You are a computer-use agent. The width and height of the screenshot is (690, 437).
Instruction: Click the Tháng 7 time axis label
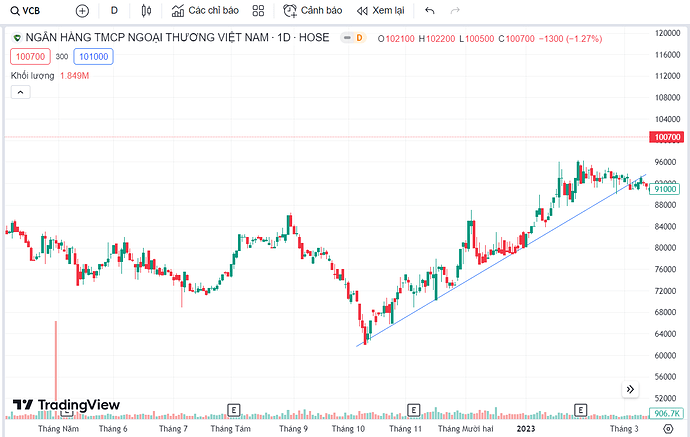173,429
